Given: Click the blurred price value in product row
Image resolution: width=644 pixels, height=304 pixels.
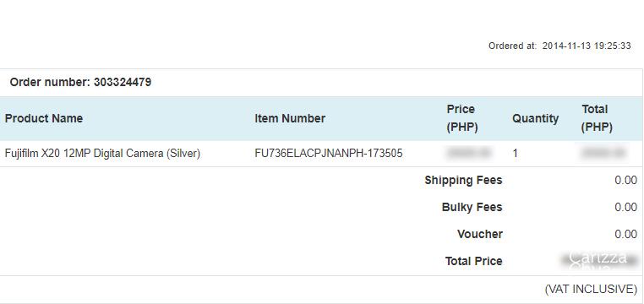Looking at the screenshot, I should [x=468, y=153].
